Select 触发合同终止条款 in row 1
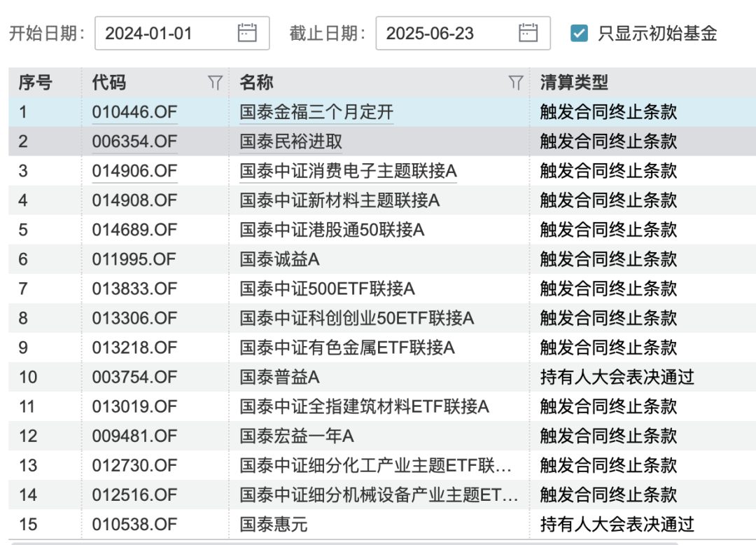756x545 pixels. [608, 112]
